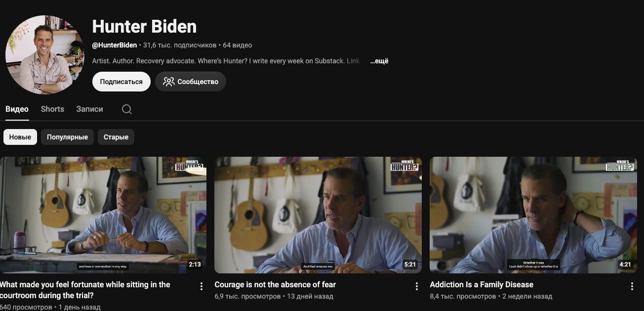644x311 pixels.
Task: Click the 4:21 duration badge
Action: pos(625,265)
